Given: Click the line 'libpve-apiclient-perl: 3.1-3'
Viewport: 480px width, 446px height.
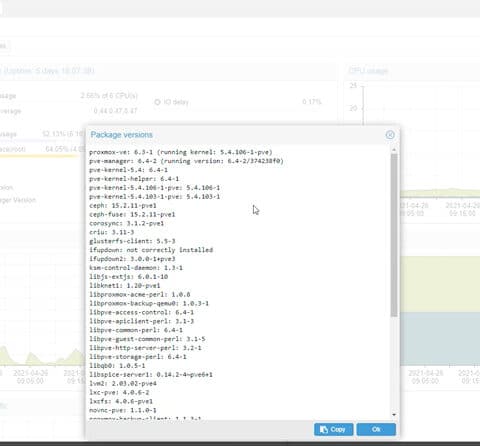Looking at the screenshot, I should point(141,321).
